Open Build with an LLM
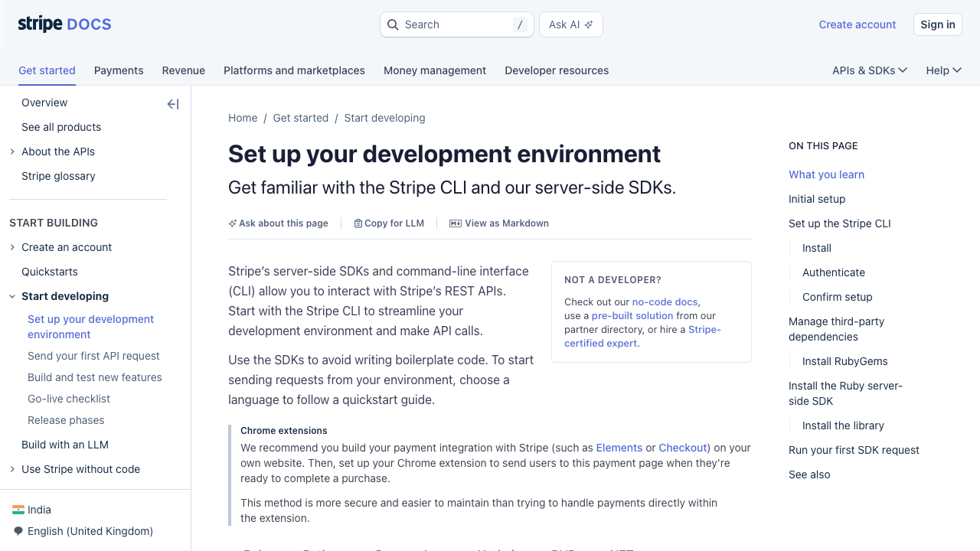 65,445
